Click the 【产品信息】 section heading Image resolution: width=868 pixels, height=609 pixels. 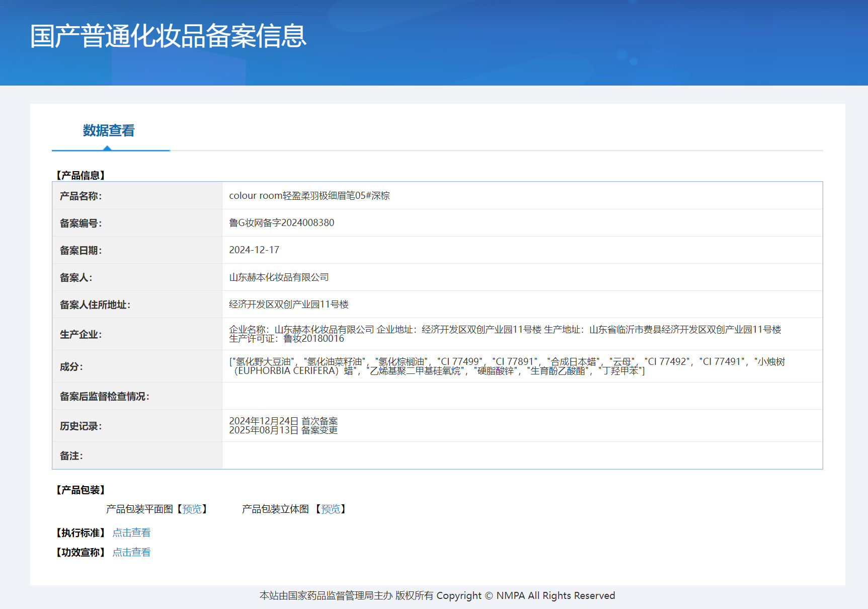pos(81,175)
